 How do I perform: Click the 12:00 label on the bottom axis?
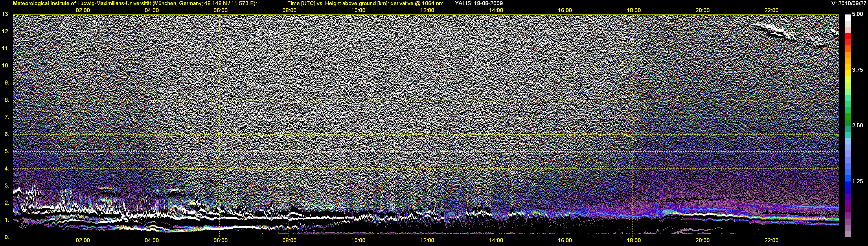click(427, 241)
